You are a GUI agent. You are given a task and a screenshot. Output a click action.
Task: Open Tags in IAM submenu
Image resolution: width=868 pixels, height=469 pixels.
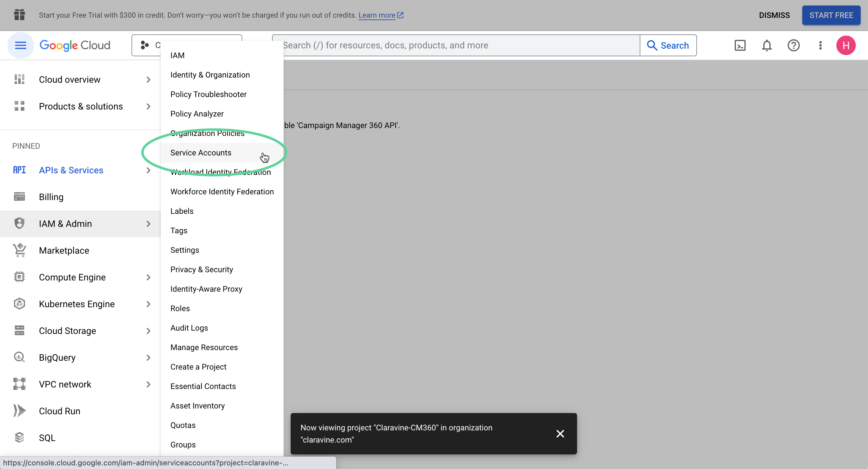[x=222, y=231]
